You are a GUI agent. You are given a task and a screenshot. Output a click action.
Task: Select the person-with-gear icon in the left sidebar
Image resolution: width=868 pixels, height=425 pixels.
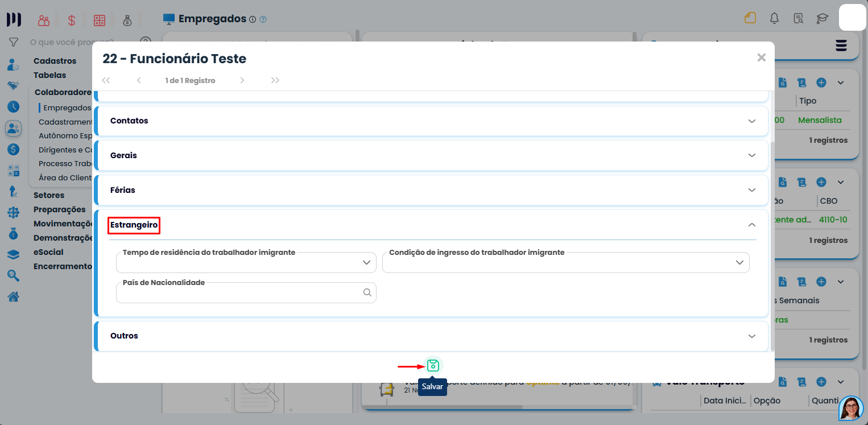13,65
